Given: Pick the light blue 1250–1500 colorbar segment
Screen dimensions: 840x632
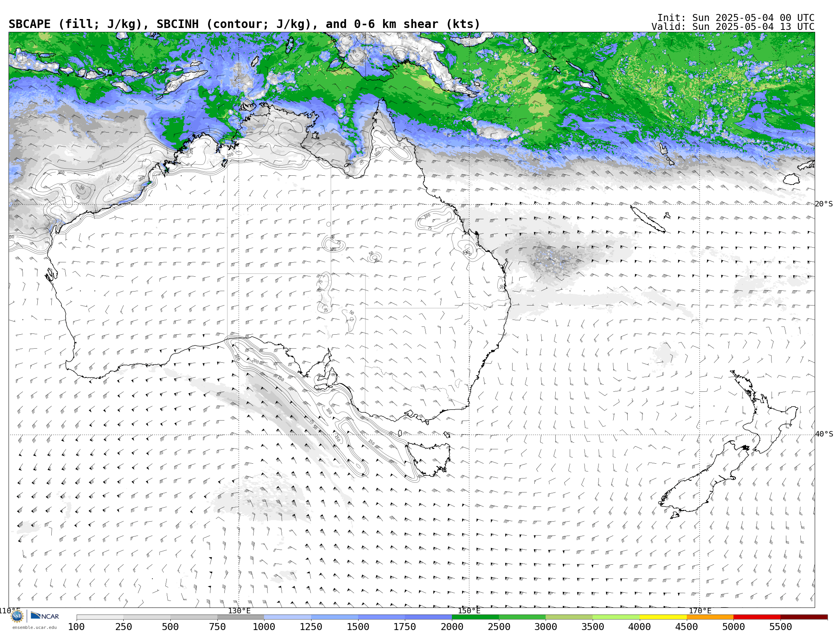Looking at the screenshot, I should 334,617.
